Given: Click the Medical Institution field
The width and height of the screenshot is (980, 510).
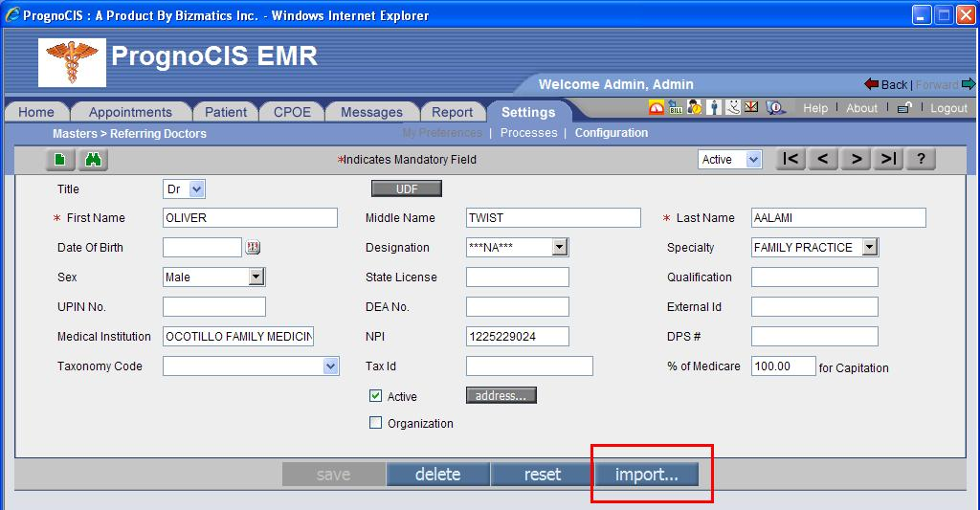Looking at the screenshot, I should click(x=238, y=336).
